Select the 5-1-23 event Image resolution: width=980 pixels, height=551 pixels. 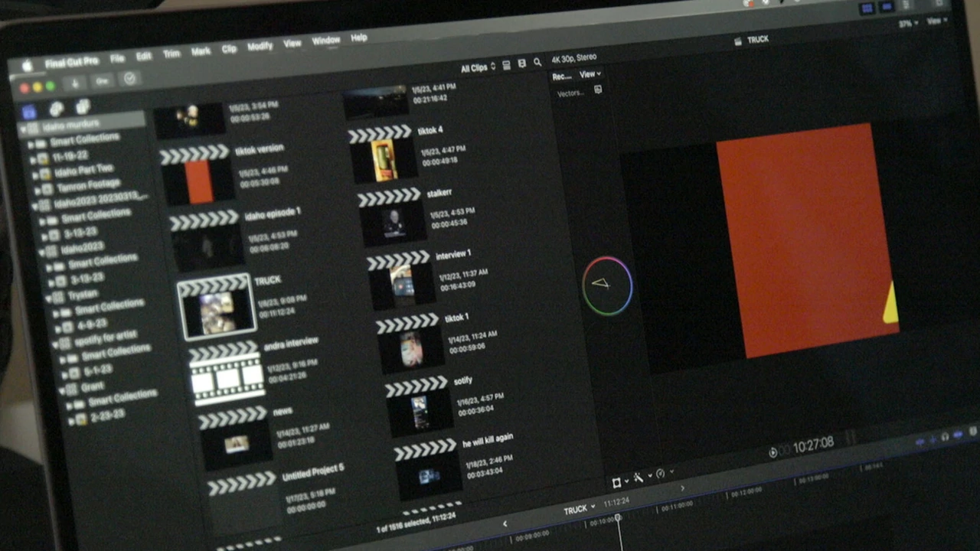(96, 370)
